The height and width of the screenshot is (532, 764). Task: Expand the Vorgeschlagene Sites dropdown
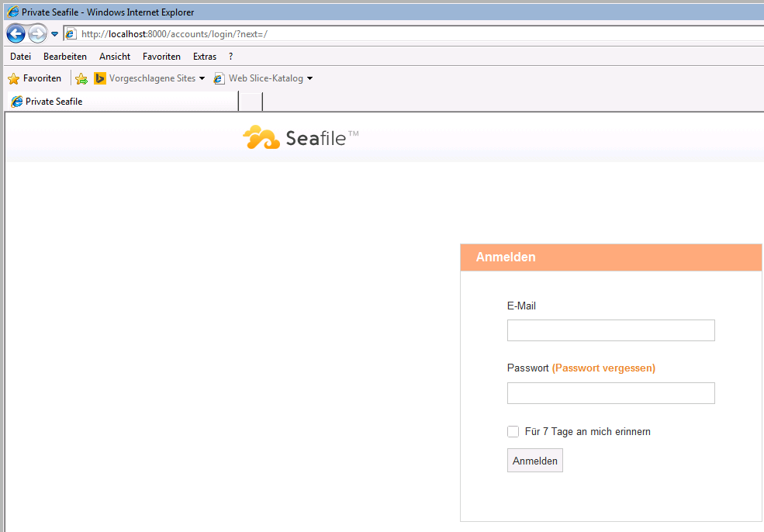click(x=202, y=78)
